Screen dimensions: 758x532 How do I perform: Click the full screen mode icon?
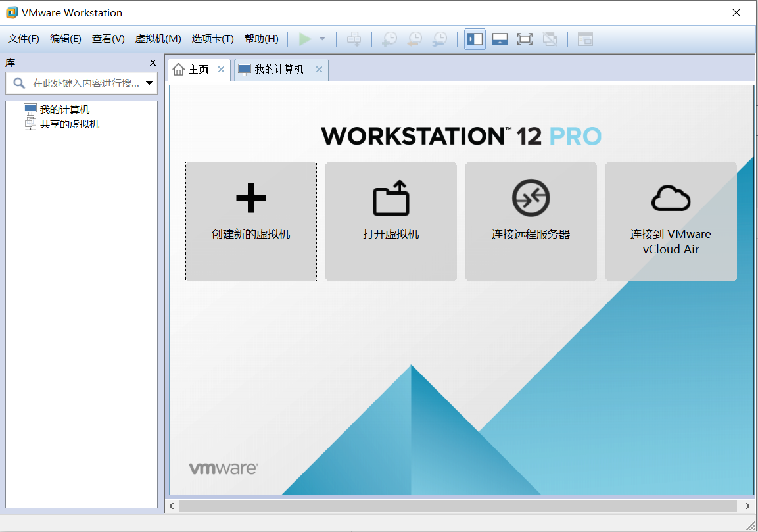coord(525,39)
